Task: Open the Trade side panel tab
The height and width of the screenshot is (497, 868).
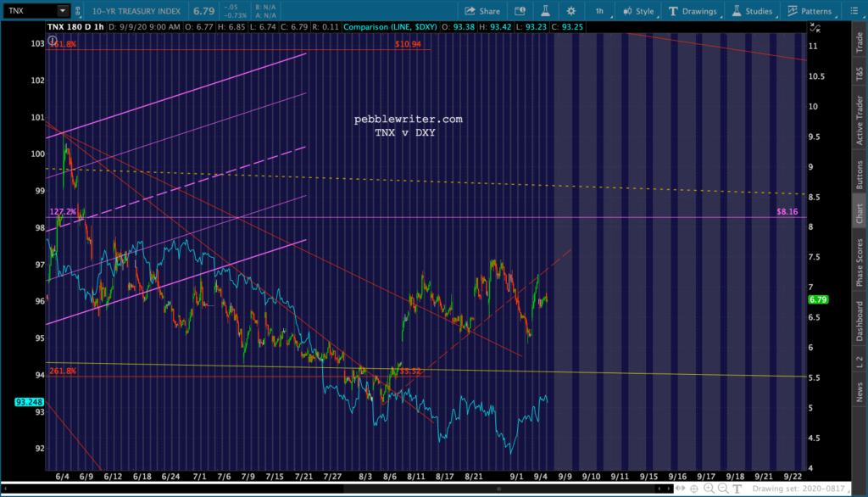Action: (x=859, y=37)
